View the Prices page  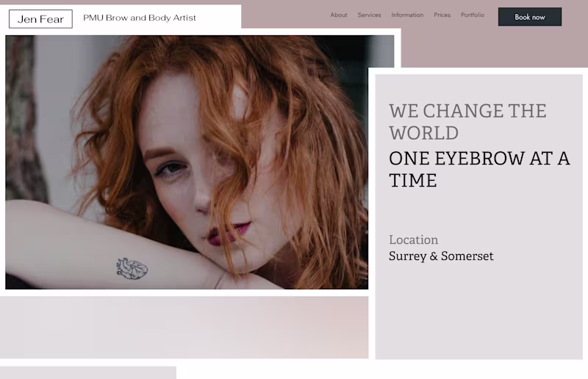pos(442,15)
